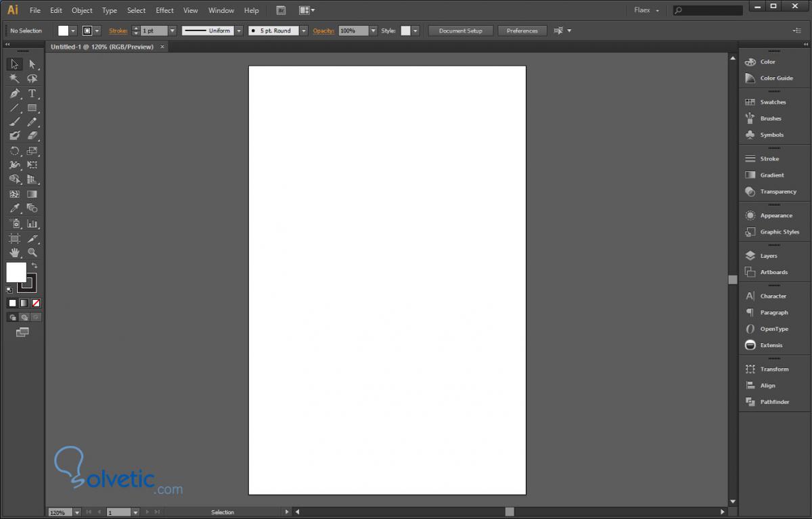812x519 pixels.
Task: Select the Rectangle tool
Action: tap(32, 108)
